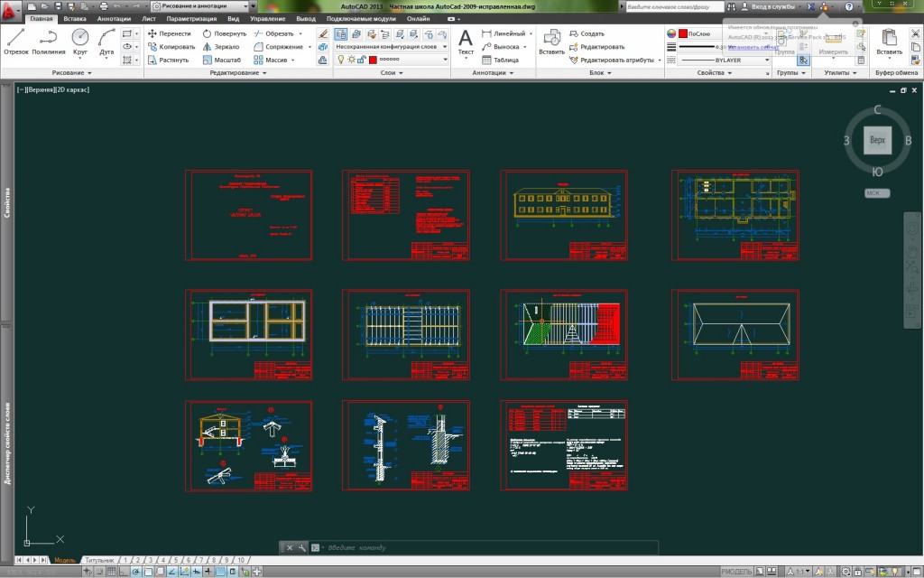
Task: Click the [Верхняя] view control label
Action: (x=41, y=89)
